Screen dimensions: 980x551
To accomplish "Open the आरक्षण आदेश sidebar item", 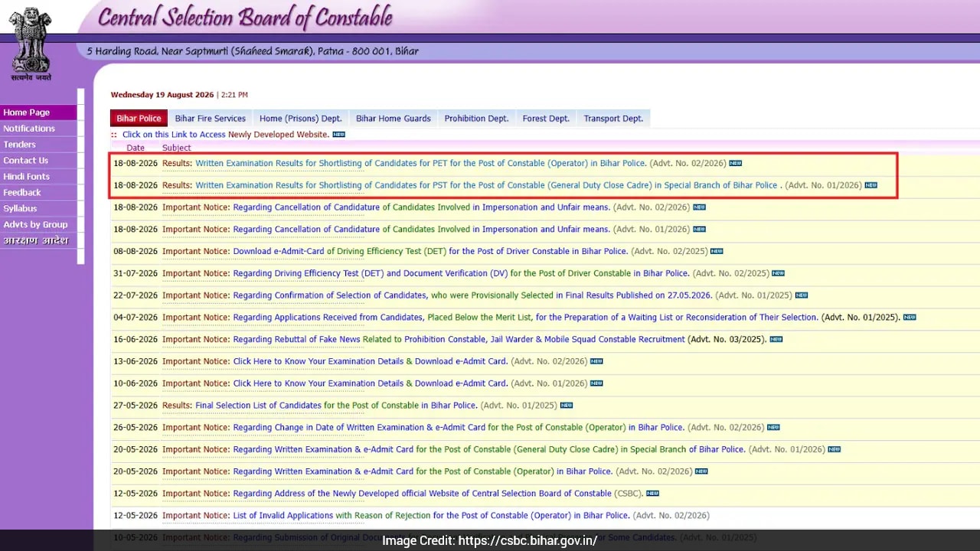I will point(38,241).
